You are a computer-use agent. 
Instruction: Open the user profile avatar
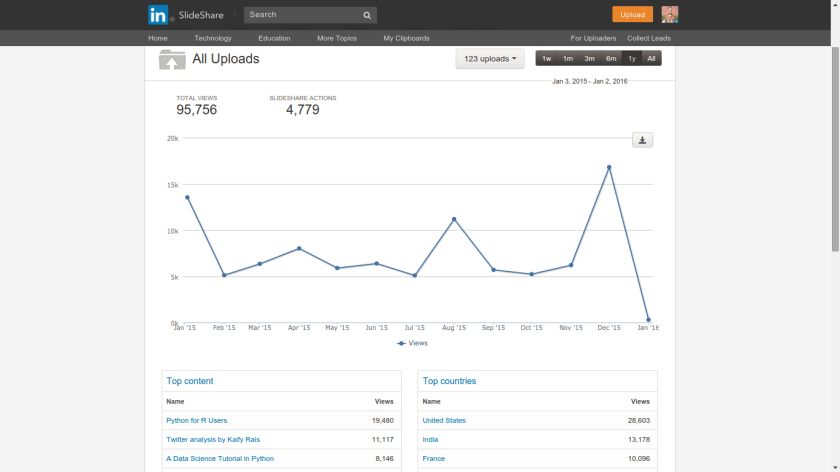(x=669, y=15)
